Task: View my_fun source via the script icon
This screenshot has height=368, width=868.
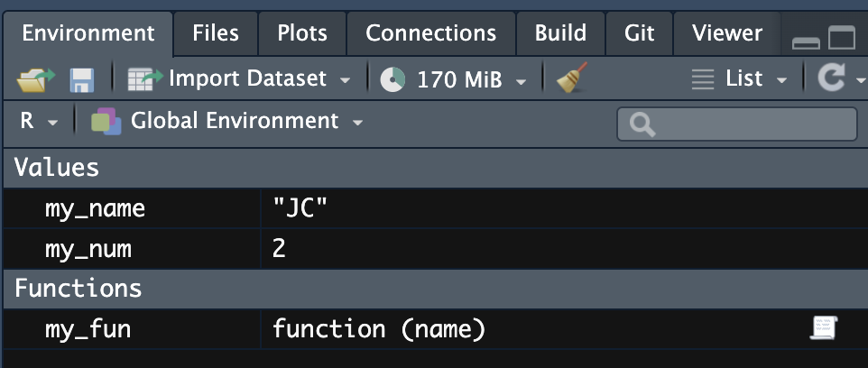Action: 825,329
